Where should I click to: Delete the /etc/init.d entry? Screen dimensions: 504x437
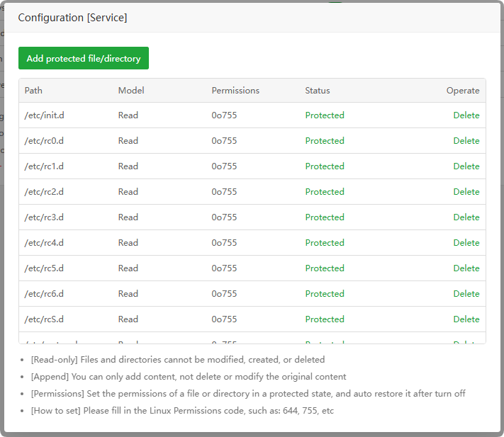pyautogui.click(x=466, y=115)
